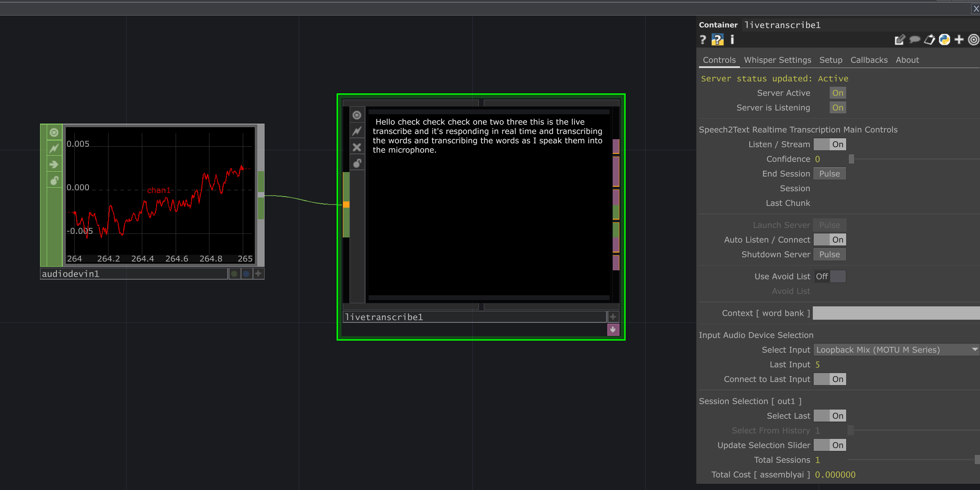The image size is (980, 490).
Task: Toggle the X cooking flag on livetranscribe1
Action: point(357,147)
